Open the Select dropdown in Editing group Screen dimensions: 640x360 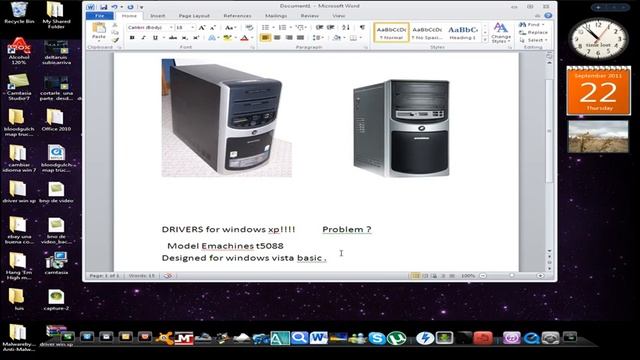click(x=534, y=40)
